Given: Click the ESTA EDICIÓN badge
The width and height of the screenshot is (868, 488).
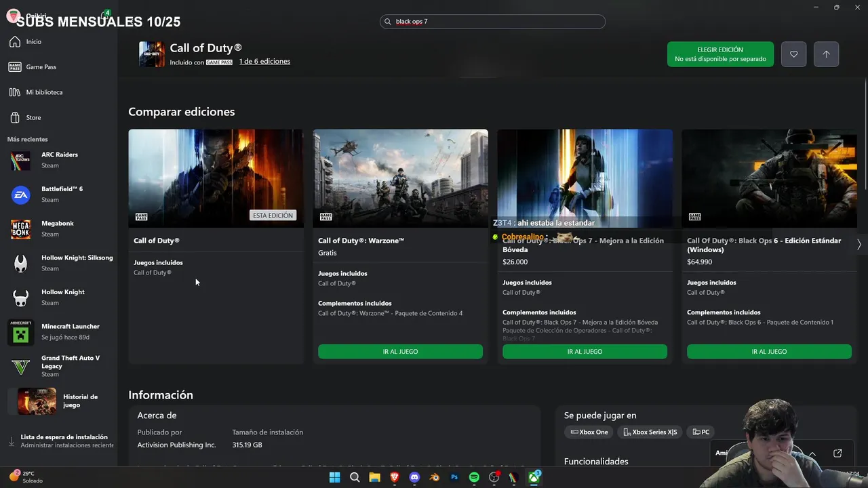Looking at the screenshot, I should (x=273, y=216).
